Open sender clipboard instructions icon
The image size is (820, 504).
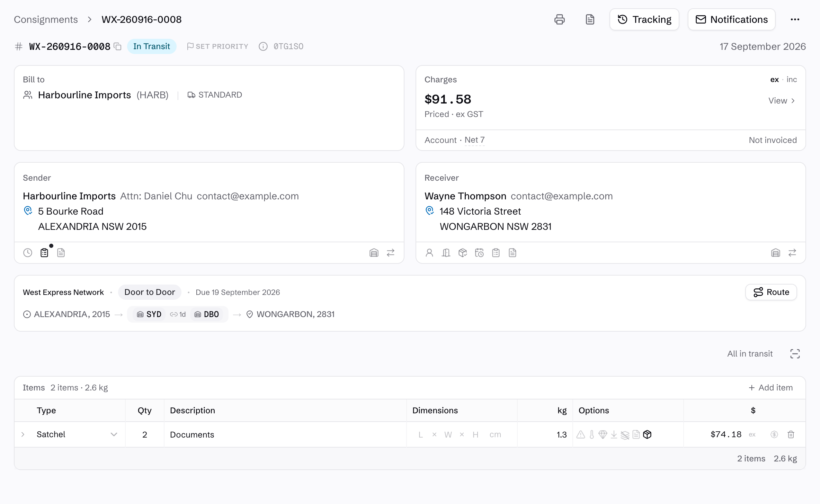point(44,253)
